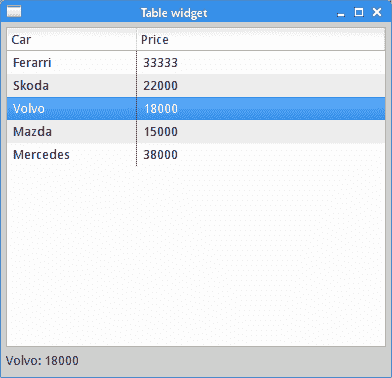The image size is (392, 378).
Task: Maximize the Table widget window
Action: pos(359,12)
